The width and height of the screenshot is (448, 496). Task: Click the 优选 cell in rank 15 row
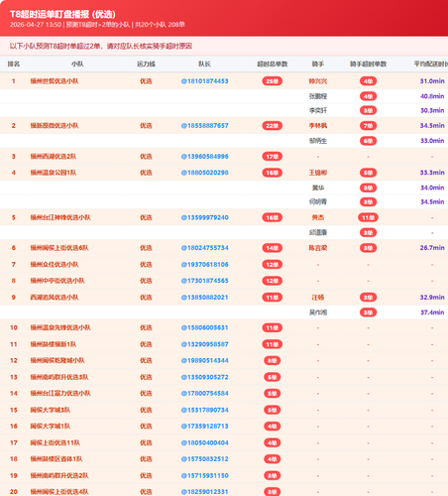(x=146, y=410)
